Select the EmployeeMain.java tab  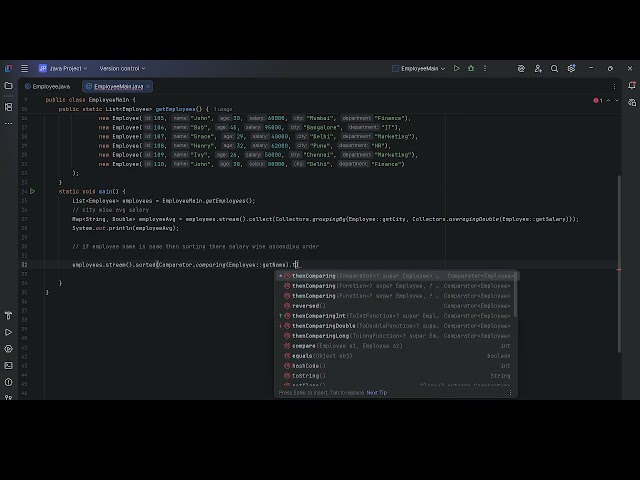[118, 87]
